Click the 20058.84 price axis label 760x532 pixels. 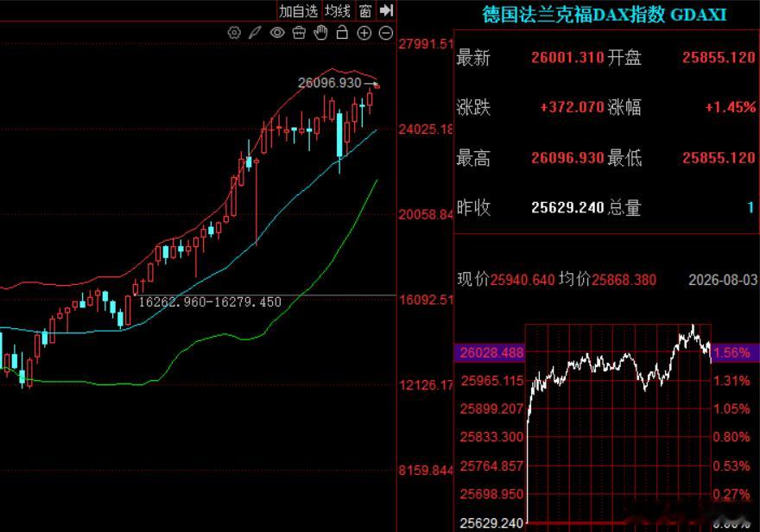pos(426,215)
